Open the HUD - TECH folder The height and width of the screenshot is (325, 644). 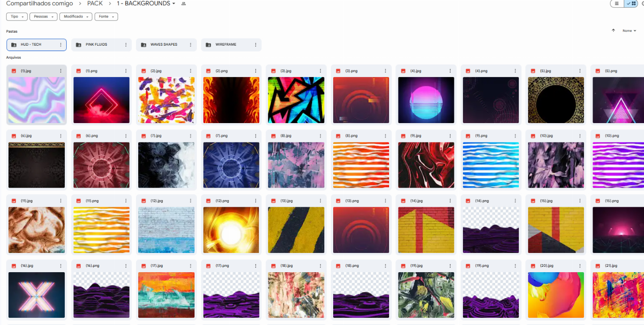[36, 45]
